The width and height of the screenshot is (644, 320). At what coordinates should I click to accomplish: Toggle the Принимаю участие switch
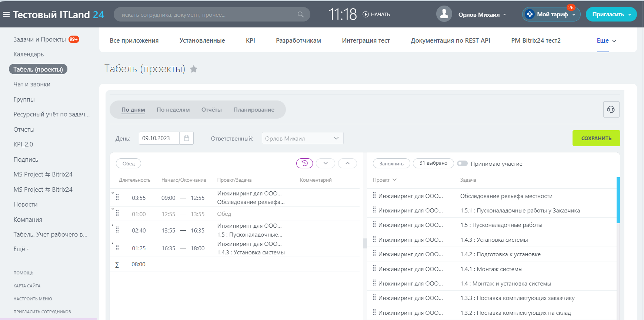point(462,164)
